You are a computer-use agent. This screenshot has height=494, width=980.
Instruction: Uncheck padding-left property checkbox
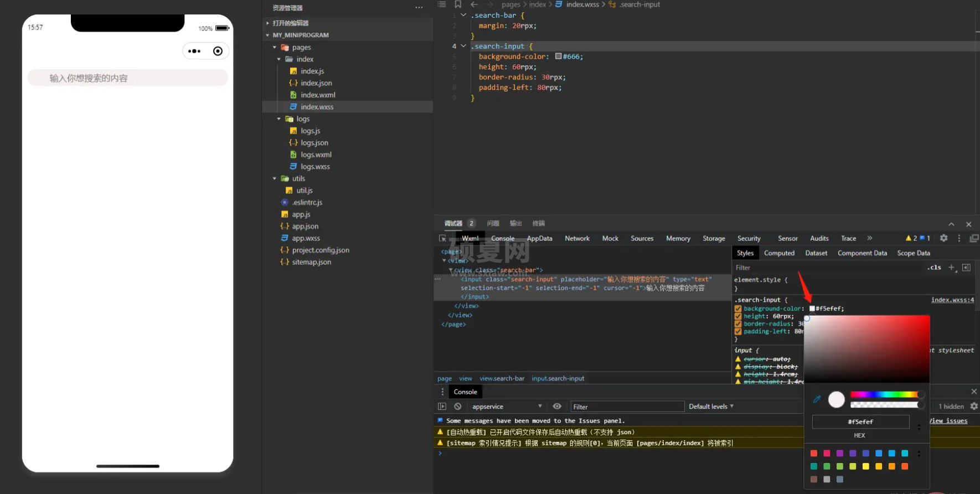click(738, 332)
